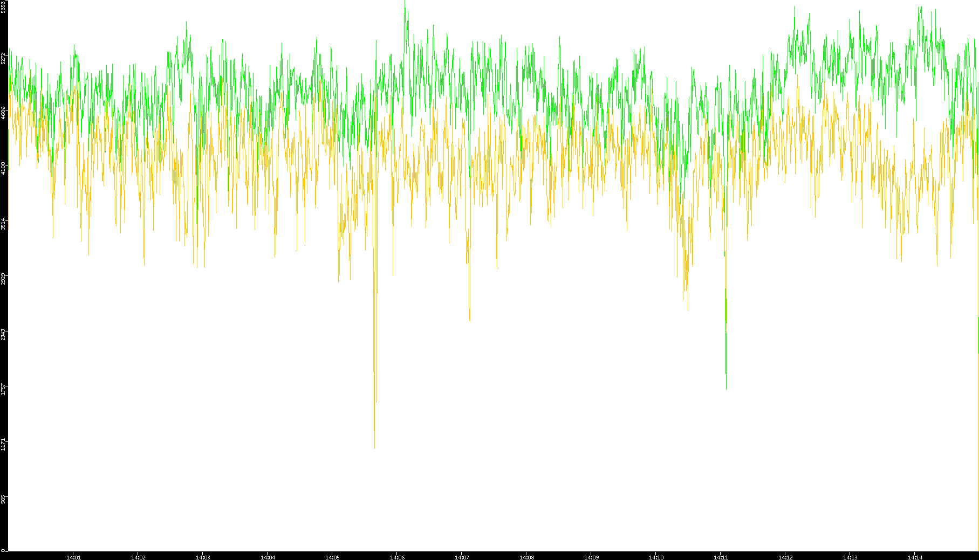Select the 14:11 time axis label
979x560 pixels.
(x=721, y=557)
